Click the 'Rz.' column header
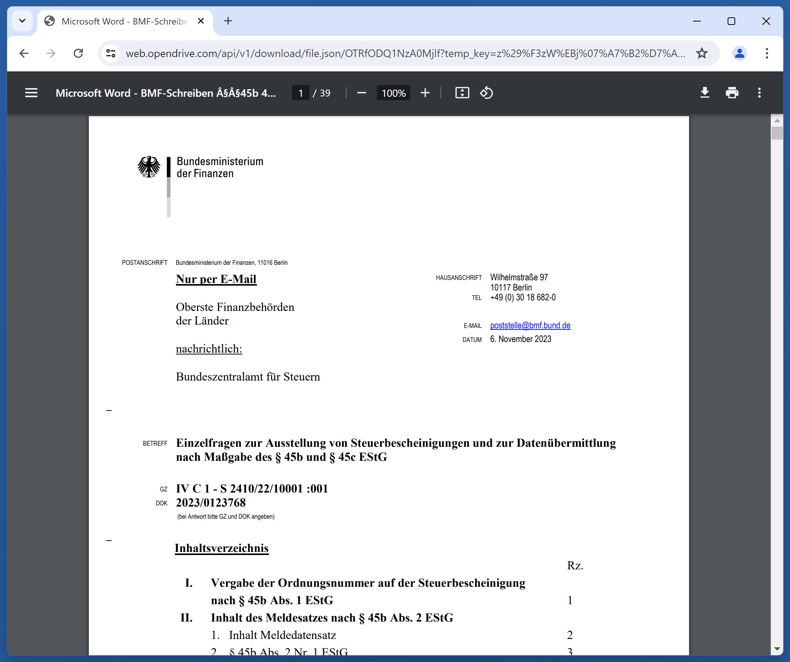Image resolution: width=790 pixels, height=662 pixels. tap(575, 566)
